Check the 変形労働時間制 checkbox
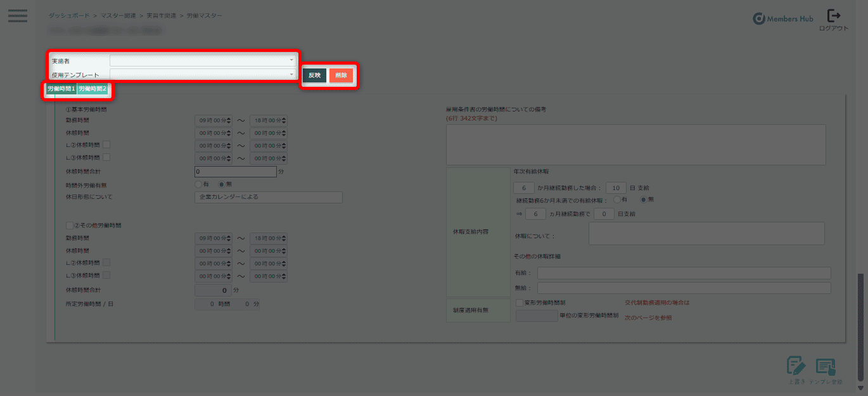Screen dimensions: 868x396 click(x=520, y=303)
